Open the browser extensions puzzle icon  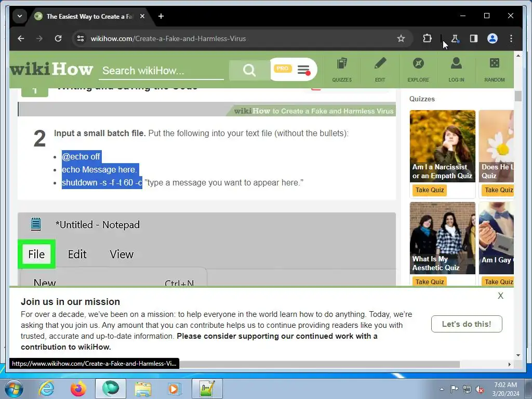click(x=427, y=38)
